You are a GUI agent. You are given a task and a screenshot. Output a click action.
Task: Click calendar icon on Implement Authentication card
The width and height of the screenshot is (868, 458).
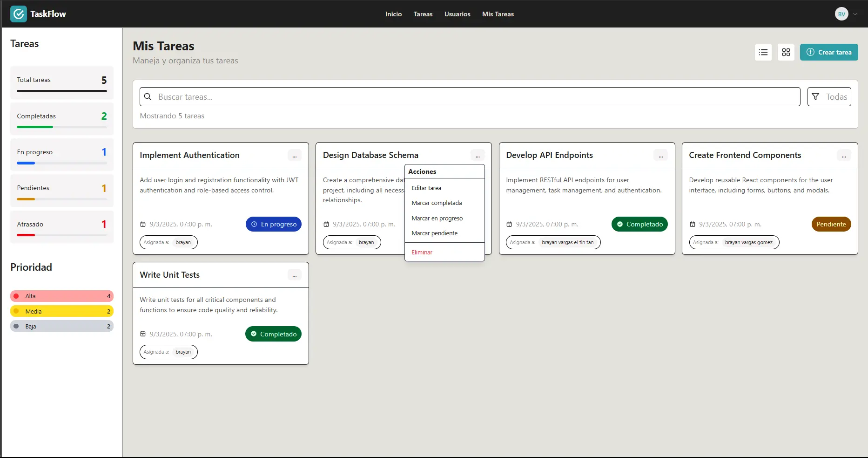(x=143, y=224)
